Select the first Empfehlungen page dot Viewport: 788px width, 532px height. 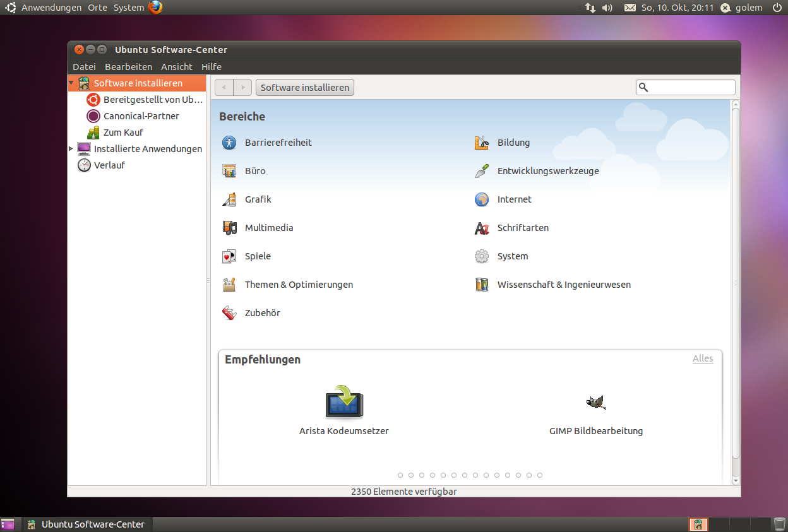(400, 475)
